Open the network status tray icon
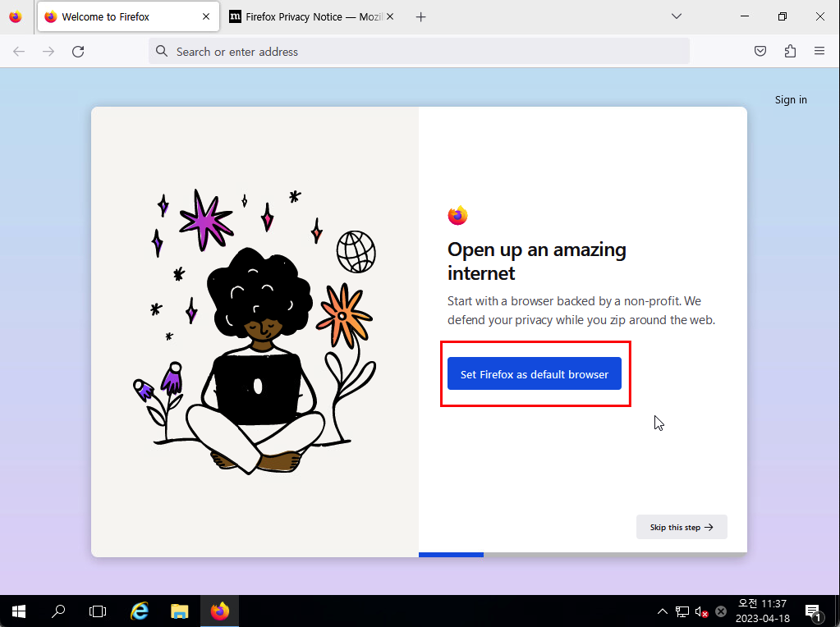The width and height of the screenshot is (840, 627). point(682,611)
